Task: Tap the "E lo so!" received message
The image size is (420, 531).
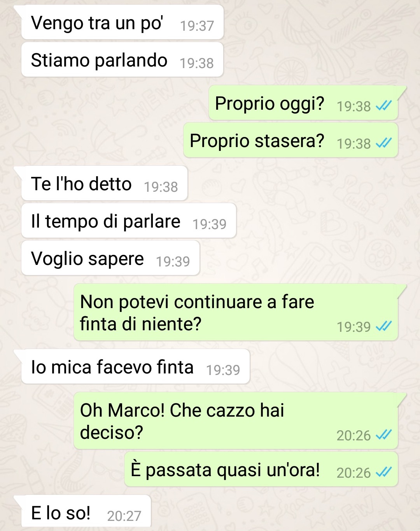Action: [x=86, y=512]
